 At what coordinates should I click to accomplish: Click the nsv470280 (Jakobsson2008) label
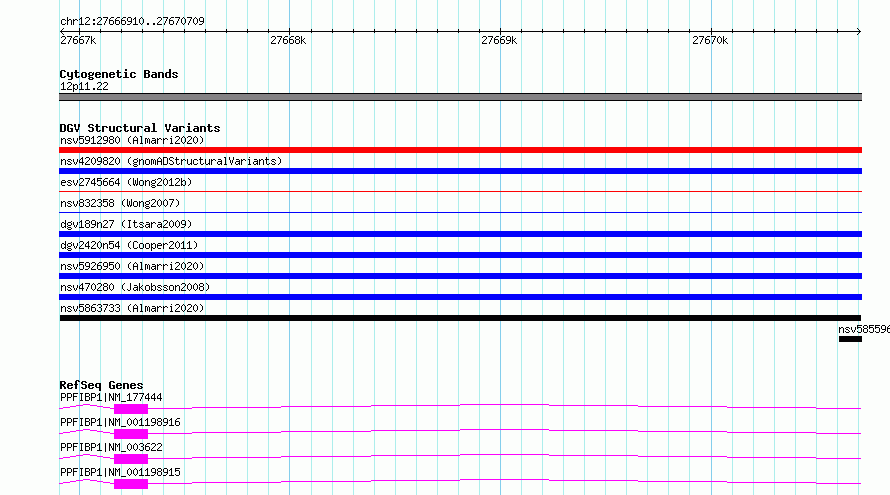pyautogui.click(x=135, y=287)
